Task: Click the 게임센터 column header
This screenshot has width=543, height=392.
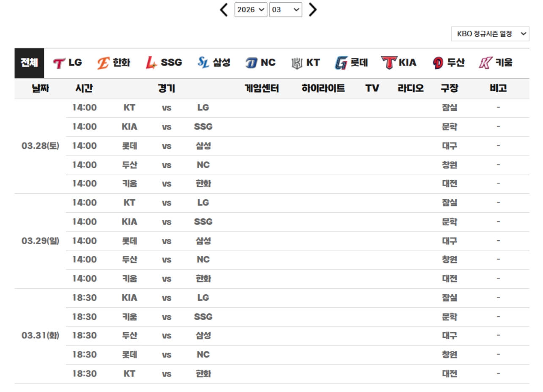Action: point(262,88)
